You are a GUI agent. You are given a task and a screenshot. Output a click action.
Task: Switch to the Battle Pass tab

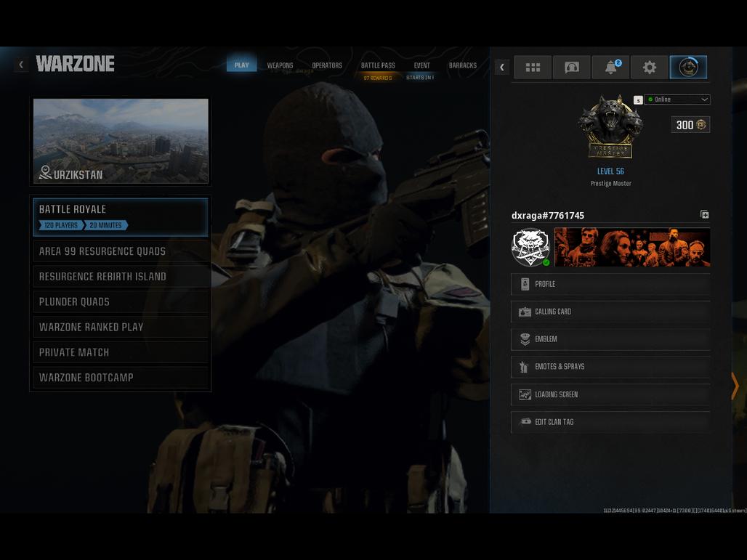pos(378,65)
